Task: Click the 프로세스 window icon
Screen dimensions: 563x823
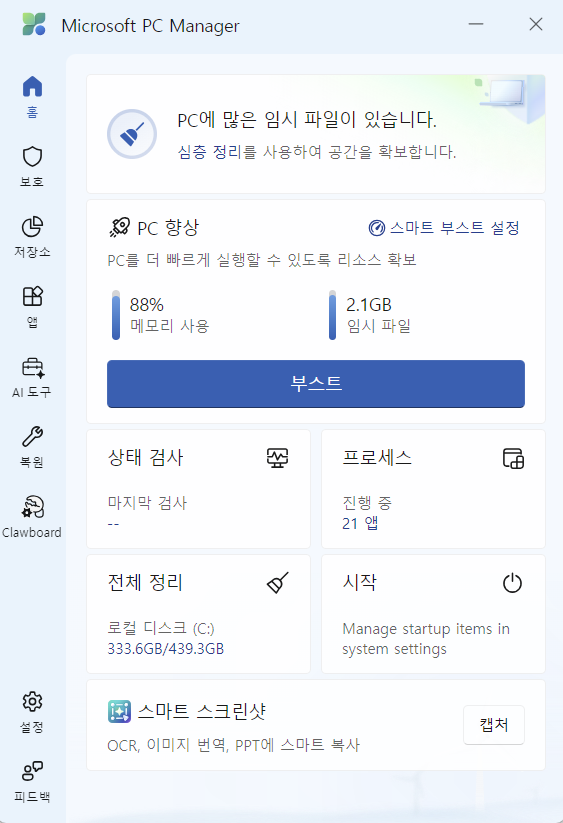Action: [x=513, y=458]
